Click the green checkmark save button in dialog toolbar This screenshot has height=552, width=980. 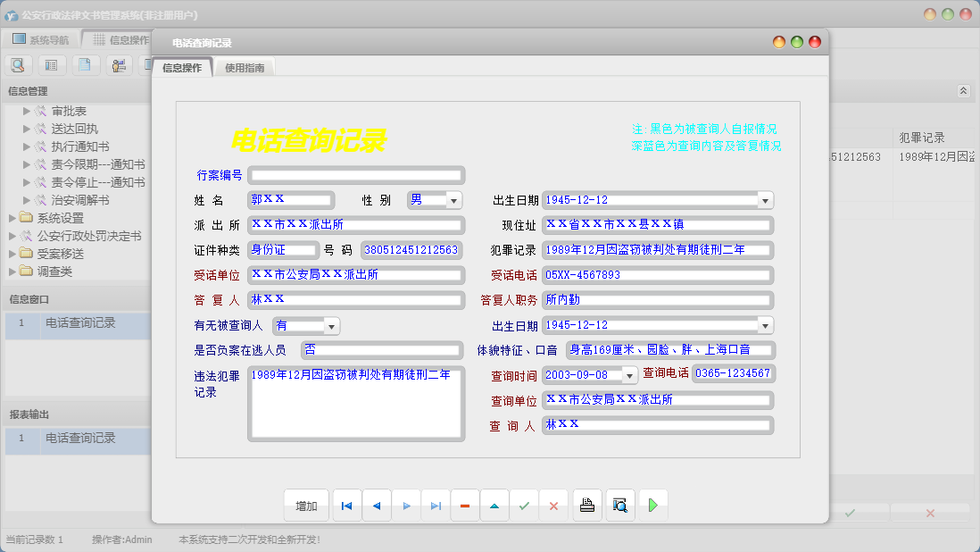click(x=524, y=506)
